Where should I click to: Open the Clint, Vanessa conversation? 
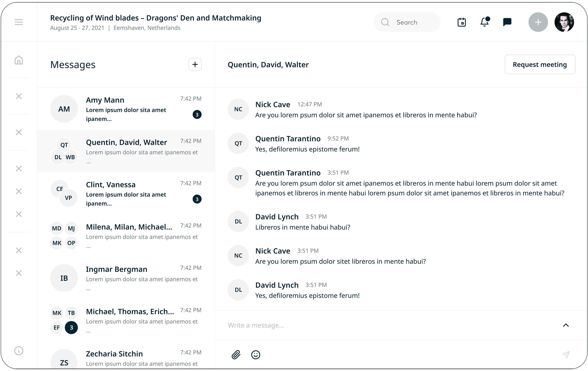(126, 193)
